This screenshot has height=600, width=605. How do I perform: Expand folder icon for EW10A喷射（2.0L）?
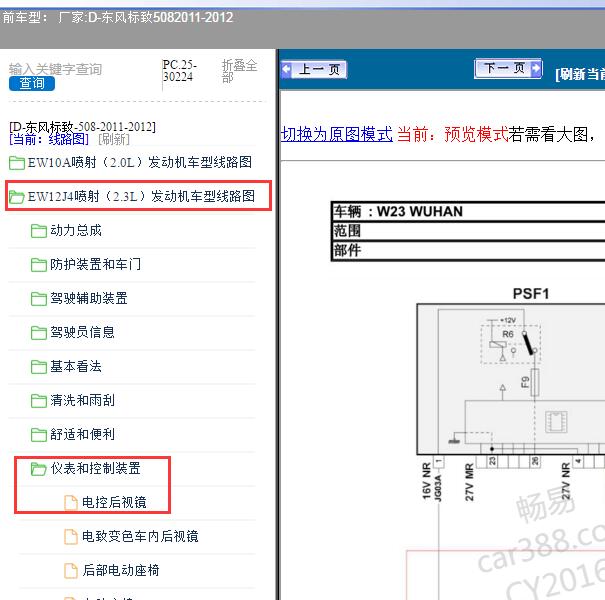[17, 163]
